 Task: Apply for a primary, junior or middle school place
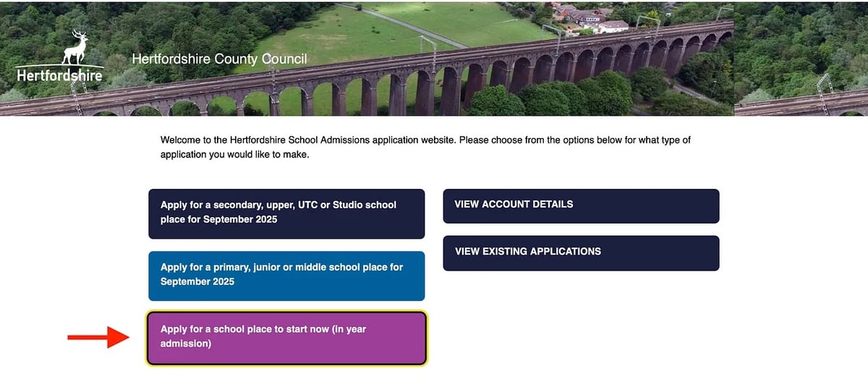tap(286, 274)
